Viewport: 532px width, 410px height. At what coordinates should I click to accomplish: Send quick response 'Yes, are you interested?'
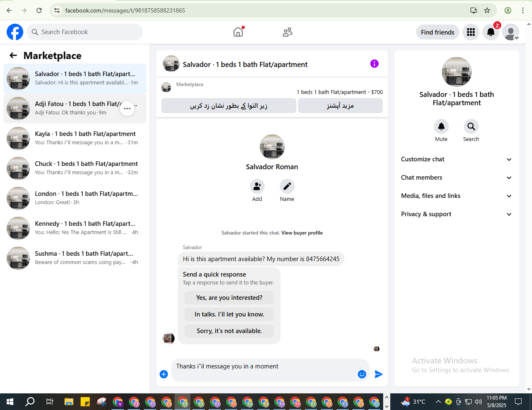click(x=229, y=298)
